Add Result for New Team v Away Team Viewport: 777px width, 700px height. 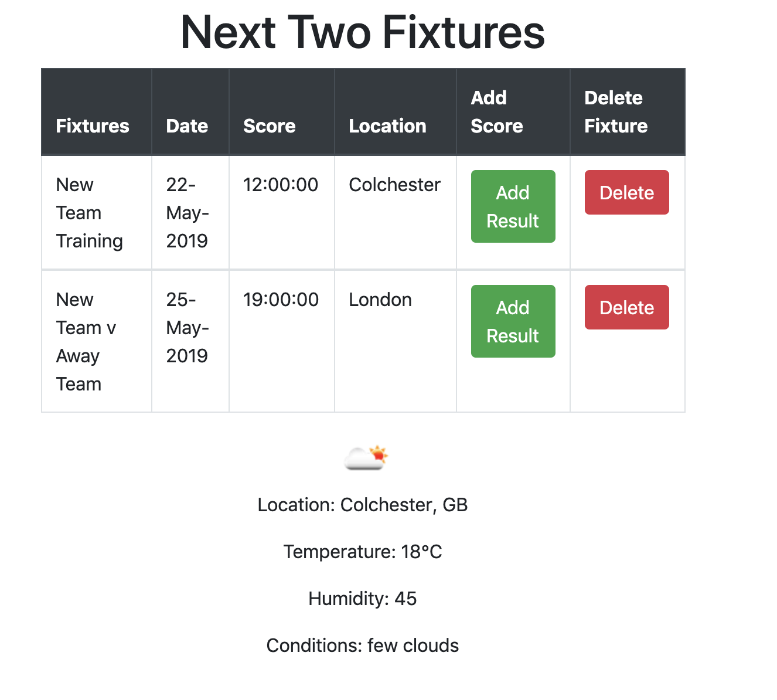click(513, 321)
